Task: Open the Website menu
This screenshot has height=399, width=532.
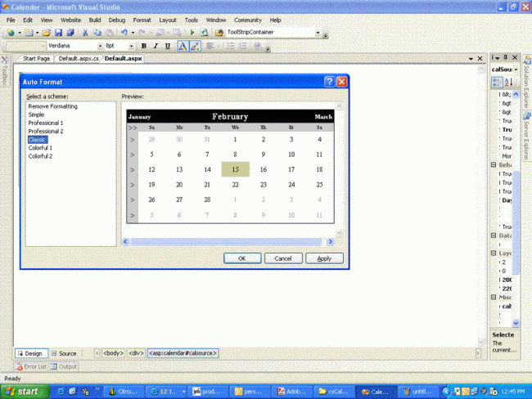Action: point(70,20)
